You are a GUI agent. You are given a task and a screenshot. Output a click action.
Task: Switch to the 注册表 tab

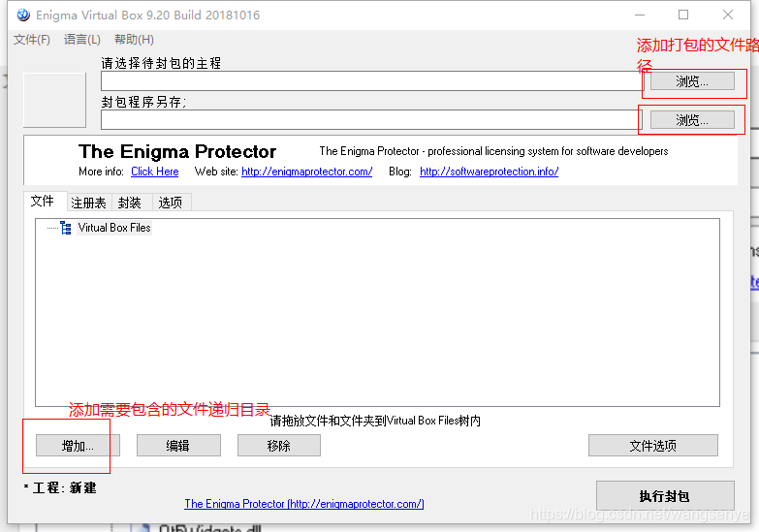pos(88,203)
